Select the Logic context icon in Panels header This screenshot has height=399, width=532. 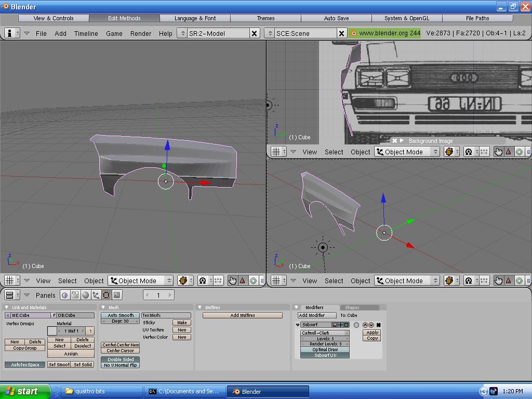tap(64, 295)
